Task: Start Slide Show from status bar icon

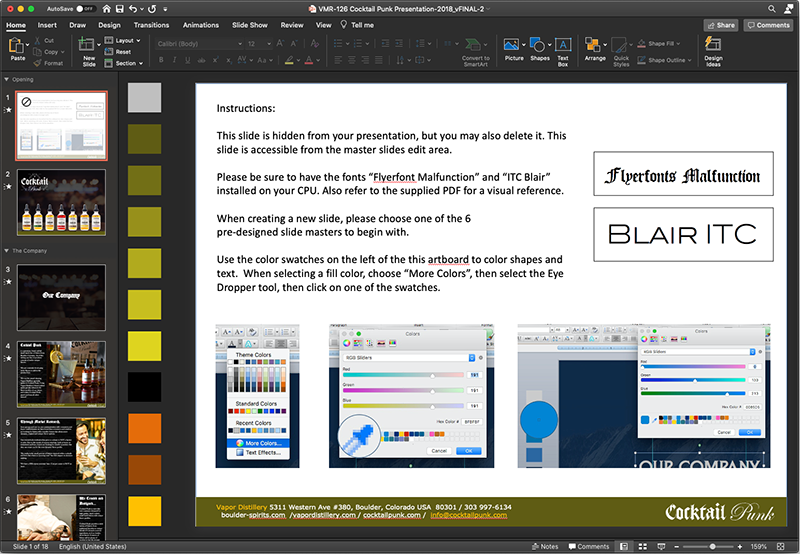Action: point(661,546)
